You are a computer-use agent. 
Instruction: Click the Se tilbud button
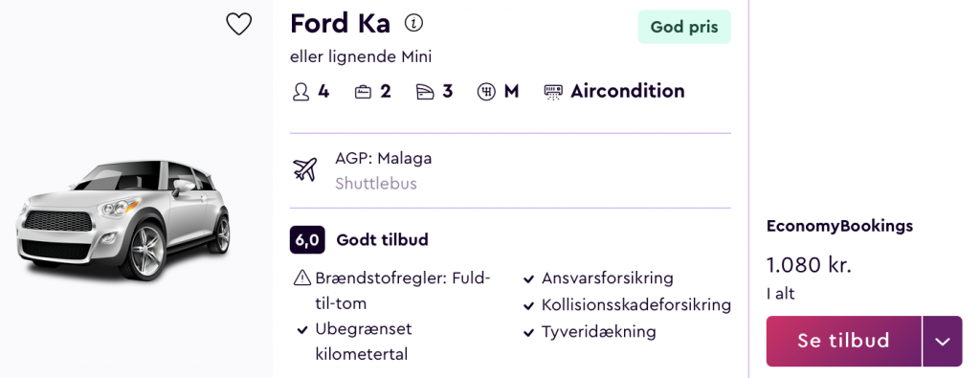[844, 341]
